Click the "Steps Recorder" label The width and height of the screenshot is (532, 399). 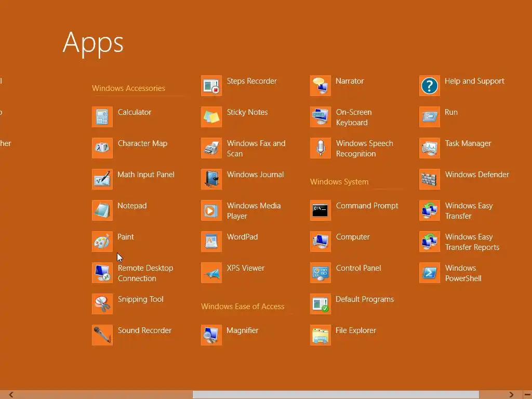pos(252,81)
